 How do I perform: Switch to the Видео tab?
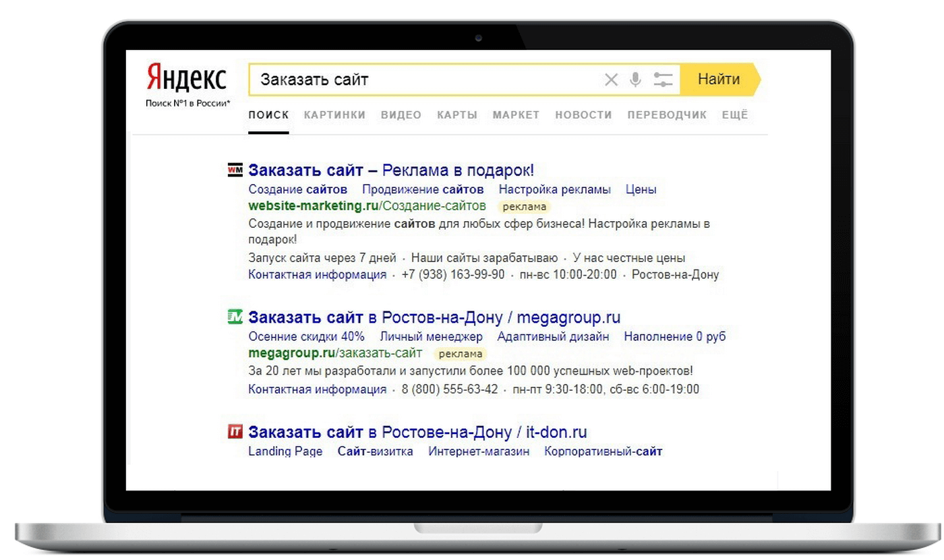(x=401, y=115)
